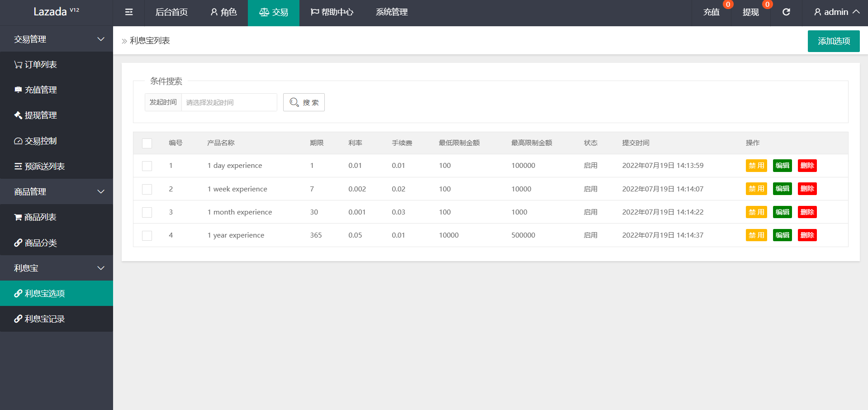Open 提现 in the top bar

point(751,12)
